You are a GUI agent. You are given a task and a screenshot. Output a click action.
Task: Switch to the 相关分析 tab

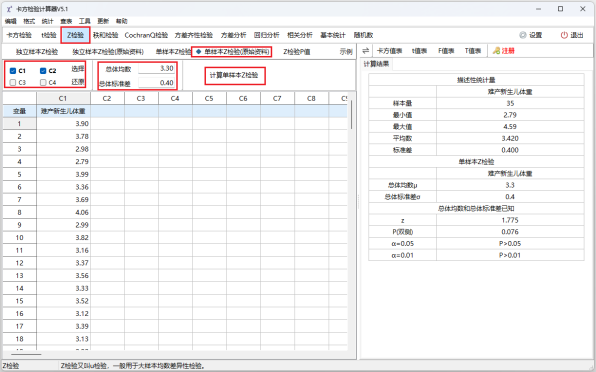[x=300, y=35]
